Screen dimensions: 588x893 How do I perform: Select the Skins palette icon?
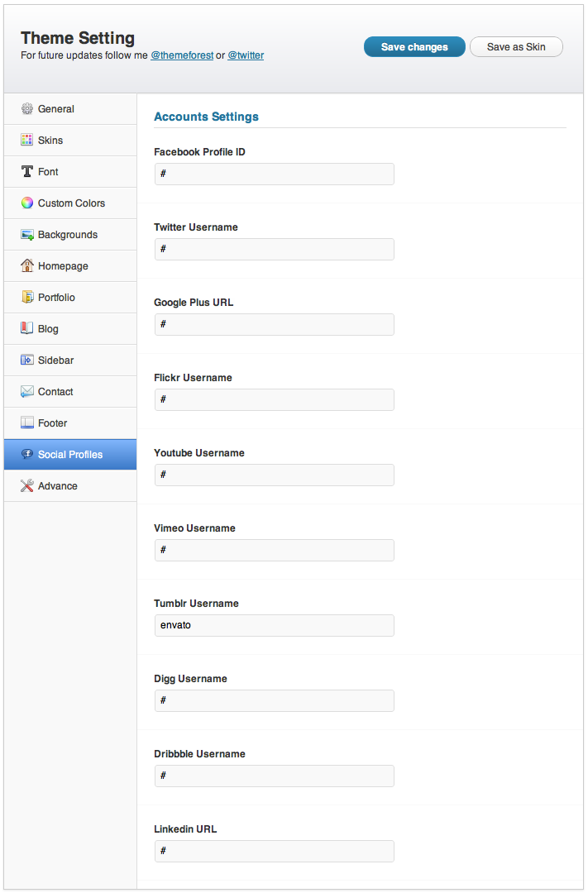(26, 140)
